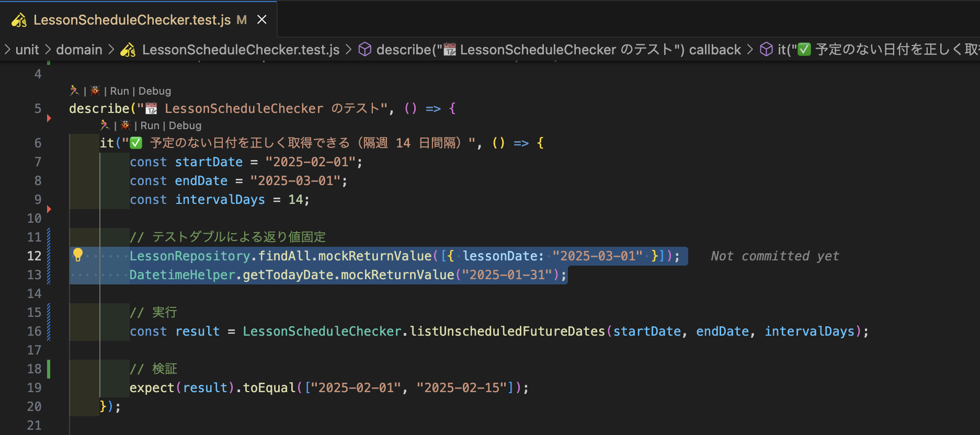Click the 'getTodayDate' method on line 13
This screenshot has width=980, height=435.
click(x=288, y=275)
